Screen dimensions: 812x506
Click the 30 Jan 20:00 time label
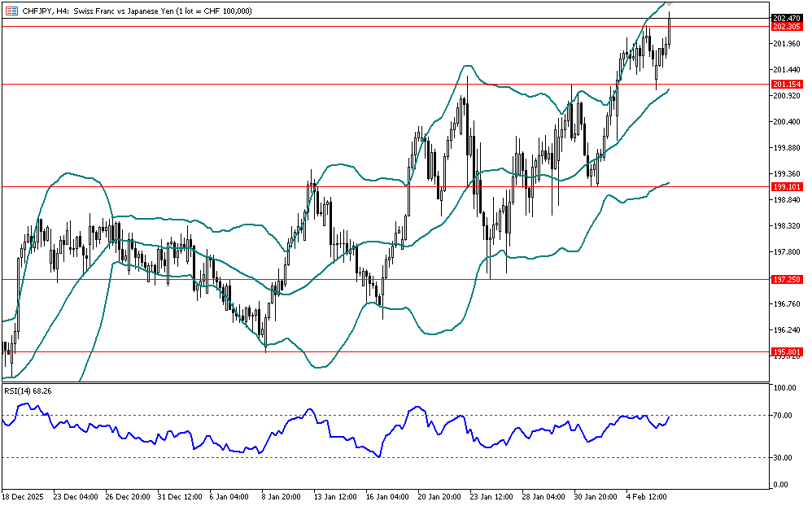click(x=597, y=495)
